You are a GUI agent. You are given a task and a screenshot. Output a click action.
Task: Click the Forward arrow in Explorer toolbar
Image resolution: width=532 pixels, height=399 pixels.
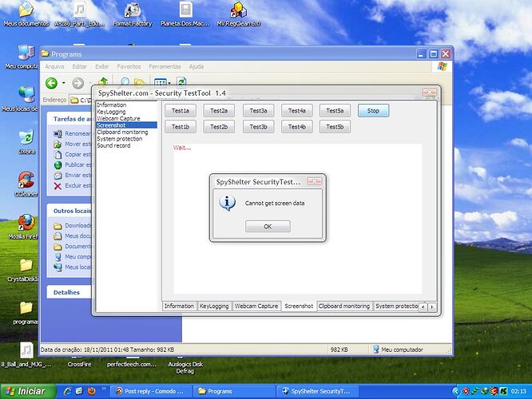(x=78, y=83)
